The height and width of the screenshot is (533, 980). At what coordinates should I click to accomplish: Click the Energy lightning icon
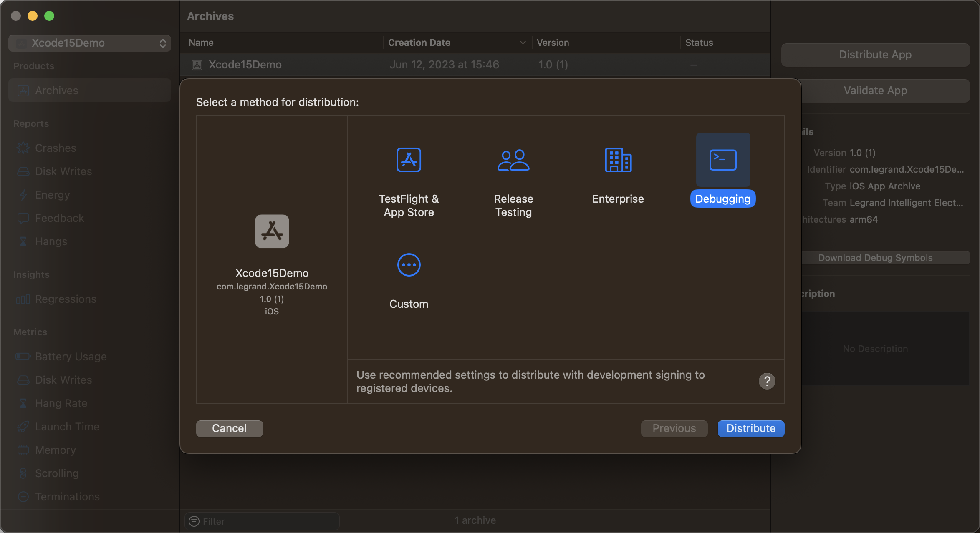point(23,195)
